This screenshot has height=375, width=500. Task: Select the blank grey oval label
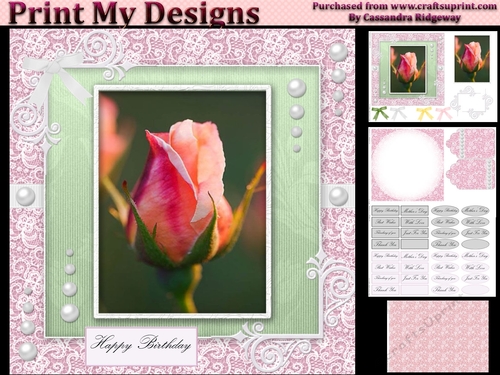click(475, 244)
